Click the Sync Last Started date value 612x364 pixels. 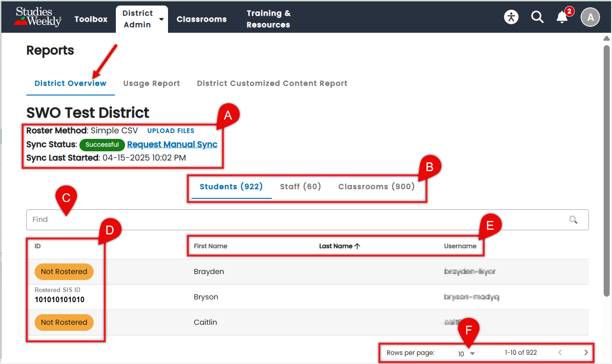coord(144,158)
